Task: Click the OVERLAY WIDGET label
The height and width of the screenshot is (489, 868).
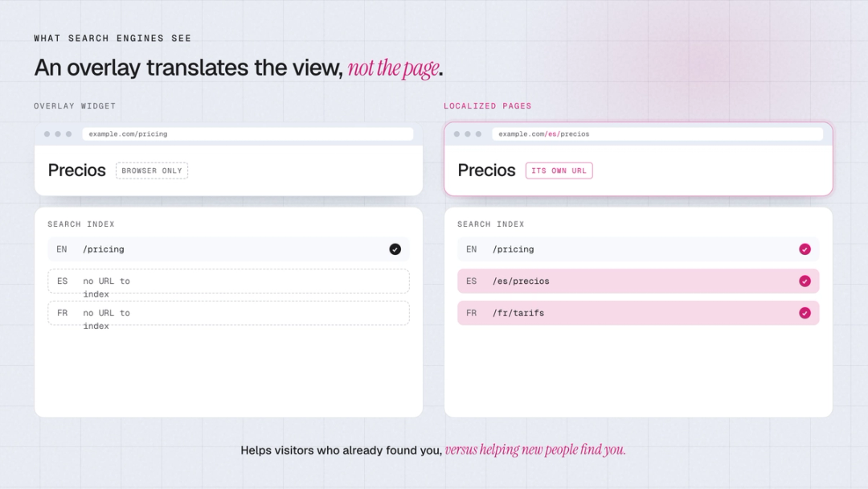Action: point(75,106)
